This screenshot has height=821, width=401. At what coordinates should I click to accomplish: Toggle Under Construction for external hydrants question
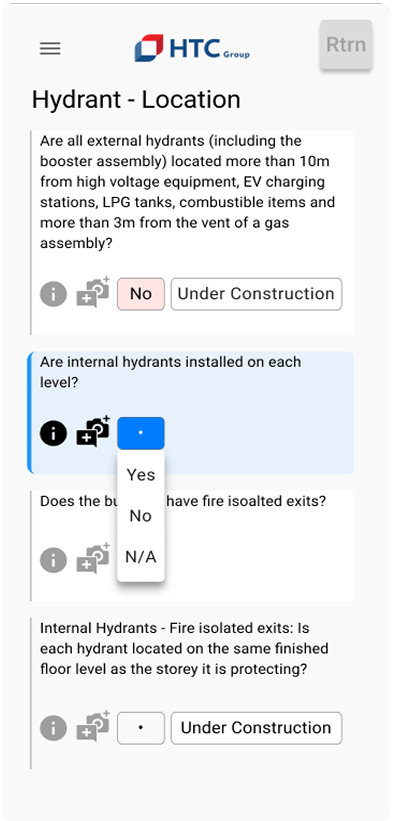(x=257, y=294)
